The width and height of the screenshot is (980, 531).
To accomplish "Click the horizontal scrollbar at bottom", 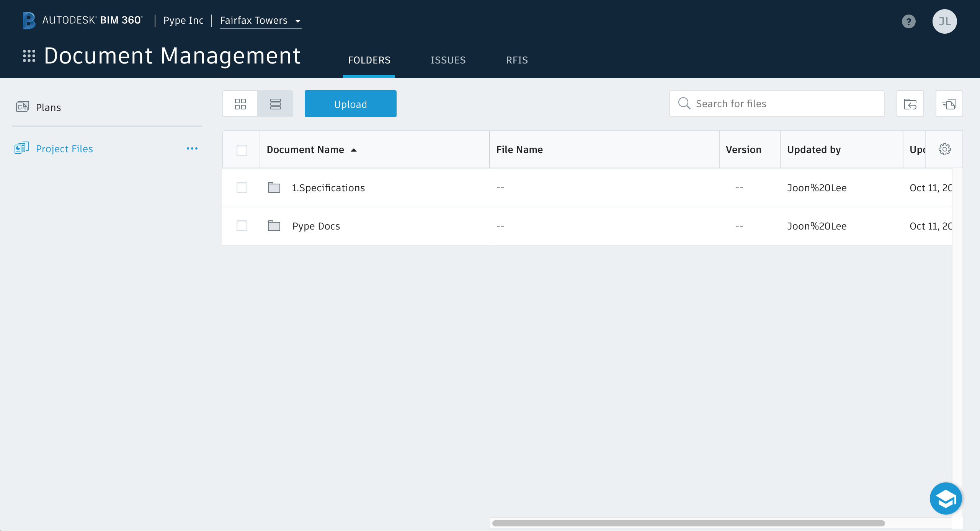I will (x=688, y=523).
